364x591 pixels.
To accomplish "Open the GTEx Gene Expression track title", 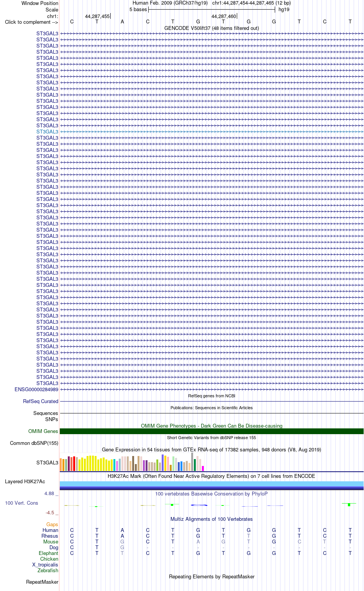I will (x=212, y=449).
